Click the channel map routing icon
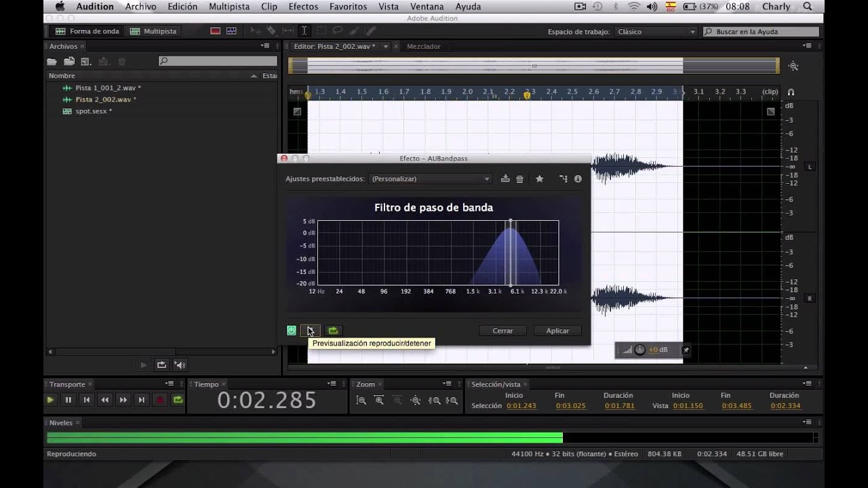 pos(563,179)
